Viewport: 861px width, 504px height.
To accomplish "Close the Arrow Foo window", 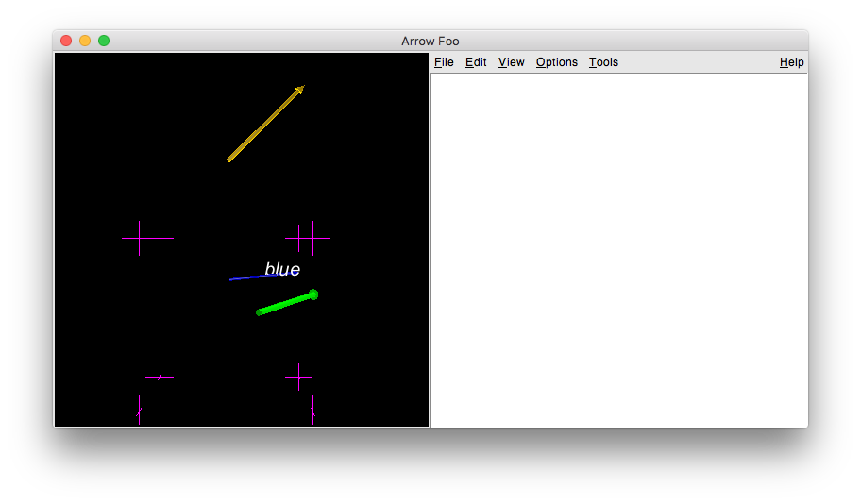I will point(66,41).
